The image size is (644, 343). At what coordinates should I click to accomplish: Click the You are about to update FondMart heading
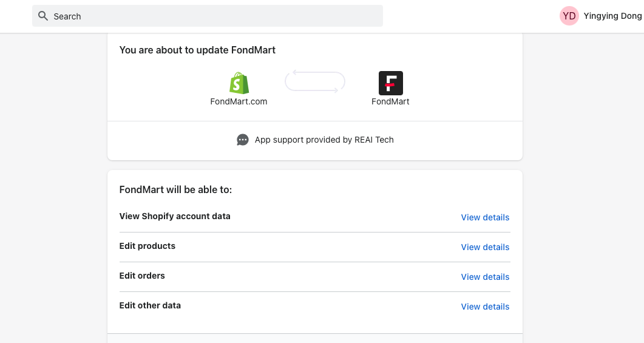pyautogui.click(x=197, y=50)
